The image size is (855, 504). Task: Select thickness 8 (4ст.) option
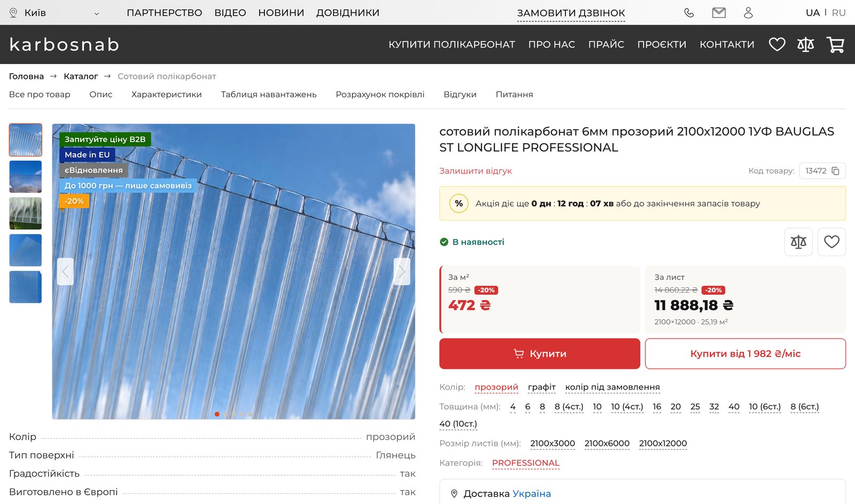569,407
